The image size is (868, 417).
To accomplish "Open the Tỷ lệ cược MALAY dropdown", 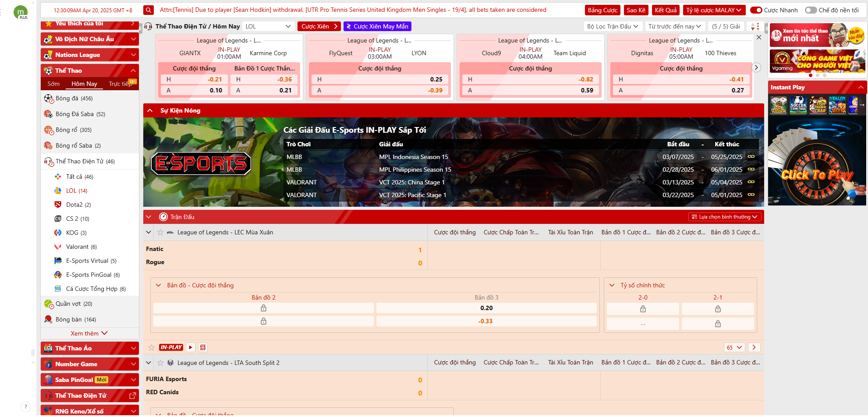I will 714,10.
